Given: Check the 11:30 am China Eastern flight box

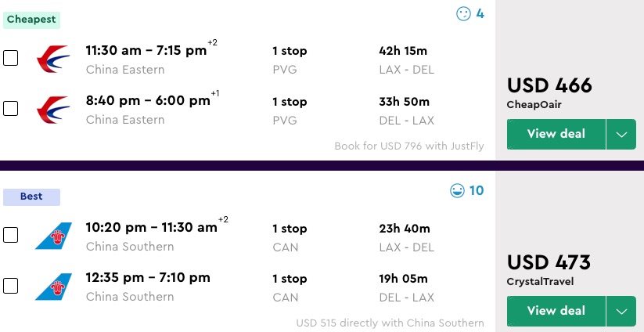Looking at the screenshot, I should coord(11,59).
